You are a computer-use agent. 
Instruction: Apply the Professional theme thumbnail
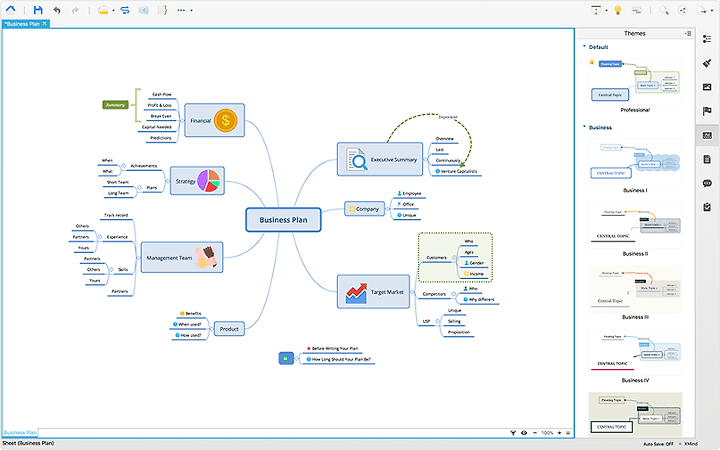tap(635, 82)
